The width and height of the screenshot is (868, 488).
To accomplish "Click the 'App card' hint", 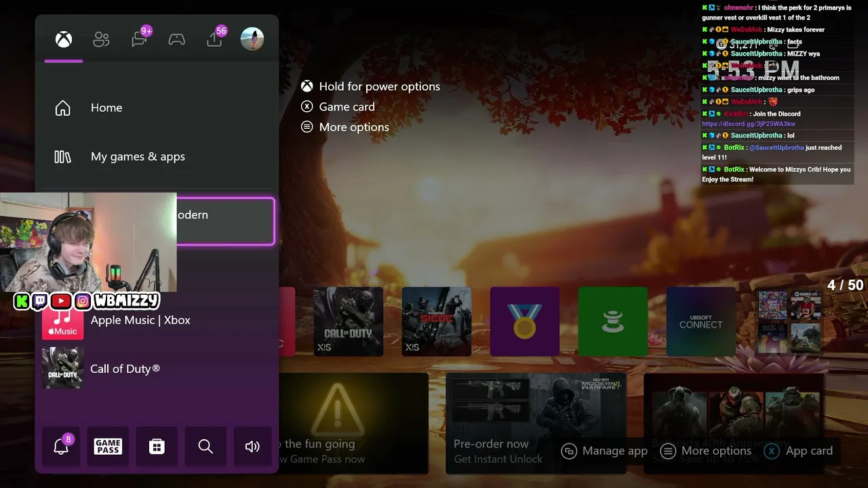I will click(798, 451).
